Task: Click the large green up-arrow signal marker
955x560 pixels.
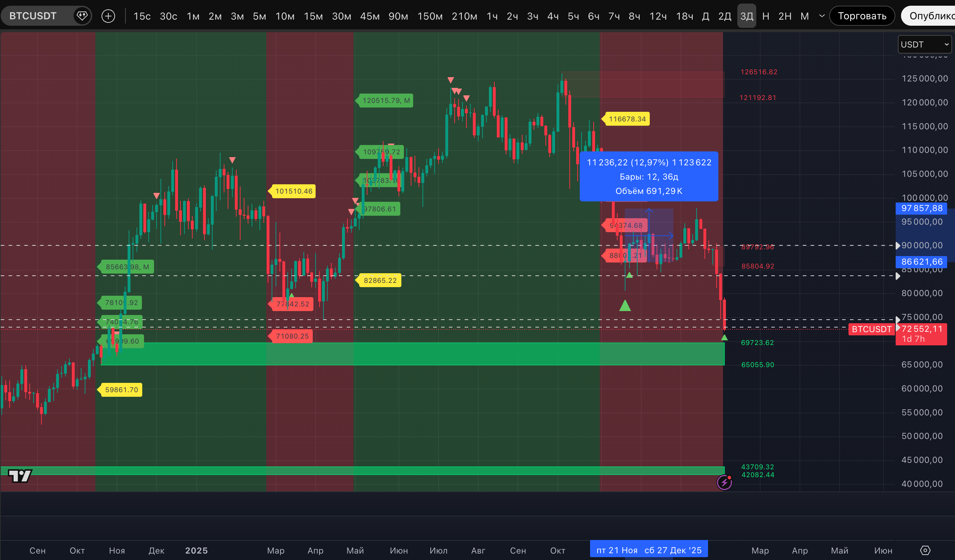Action: pyautogui.click(x=625, y=306)
